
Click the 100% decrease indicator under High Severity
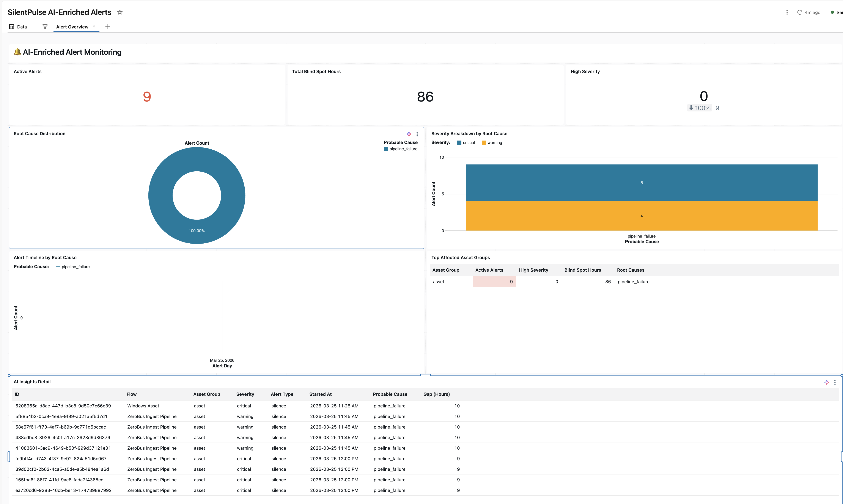pyautogui.click(x=699, y=108)
